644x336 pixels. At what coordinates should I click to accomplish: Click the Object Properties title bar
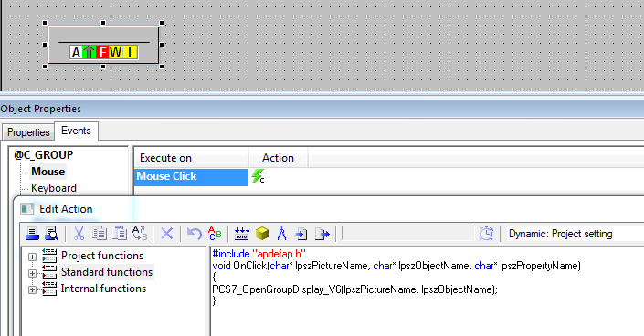[x=322, y=109]
